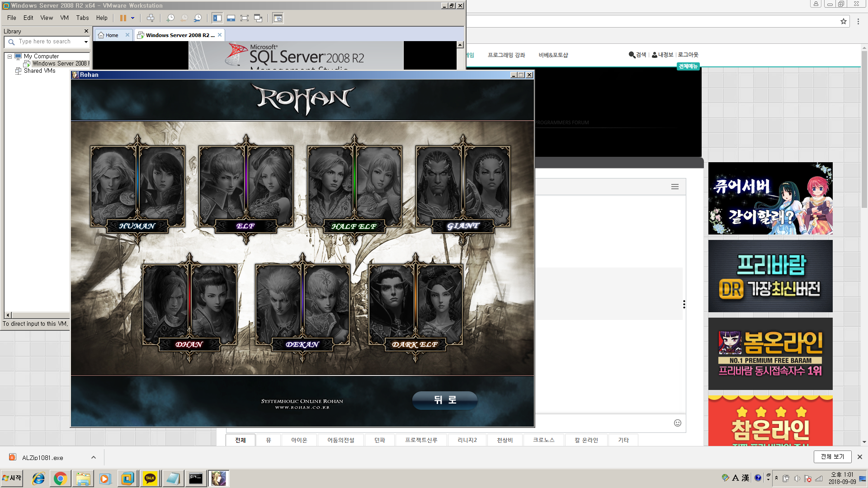
Task: Toggle the library sidebar view button
Action: [217, 18]
